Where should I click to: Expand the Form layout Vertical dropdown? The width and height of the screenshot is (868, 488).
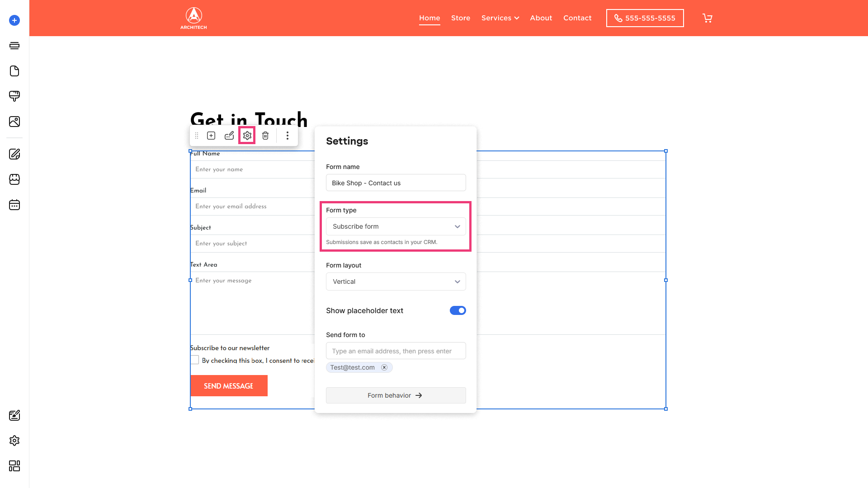click(x=396, y=282)
